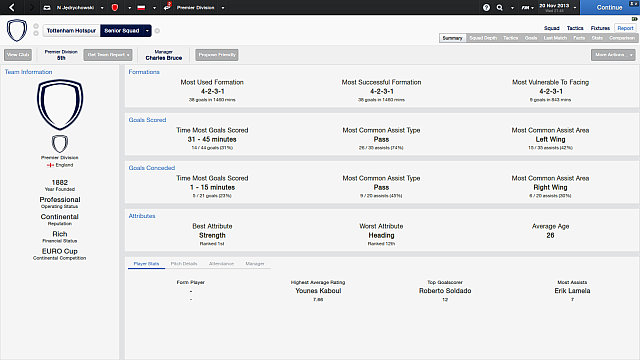Switch to the Goals tab
Image resolution: width=640 pixels, height=360 pixels.
tap(531, 38)
